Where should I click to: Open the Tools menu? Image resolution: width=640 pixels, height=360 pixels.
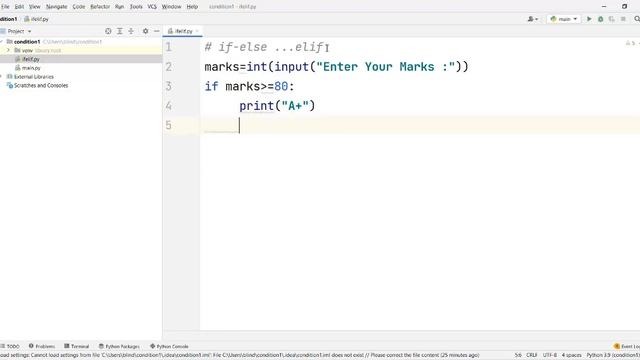tap(136, 7)
